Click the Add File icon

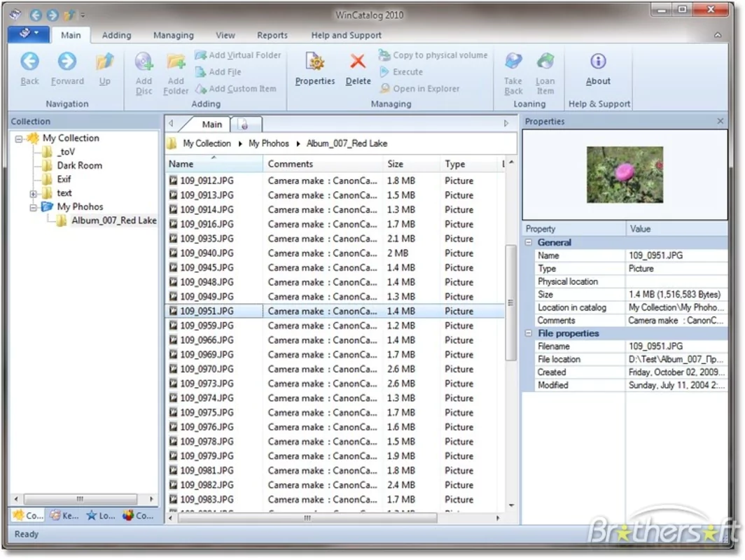202,71
